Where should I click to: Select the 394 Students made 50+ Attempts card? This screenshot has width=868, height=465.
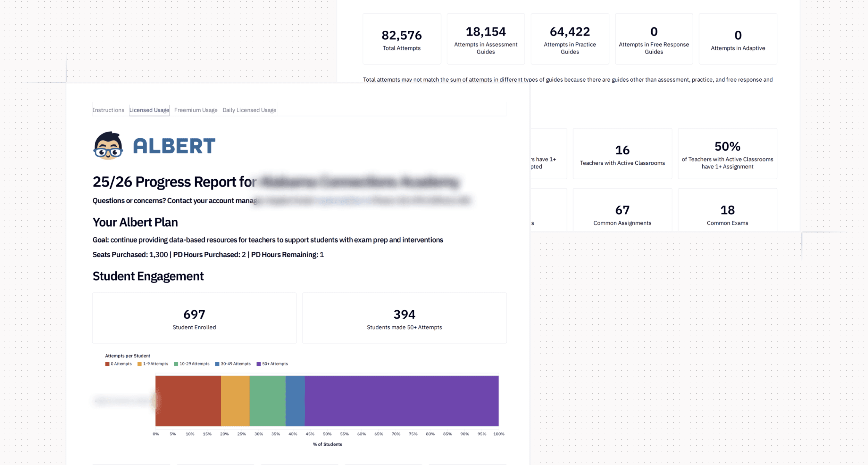click(404, 318)
